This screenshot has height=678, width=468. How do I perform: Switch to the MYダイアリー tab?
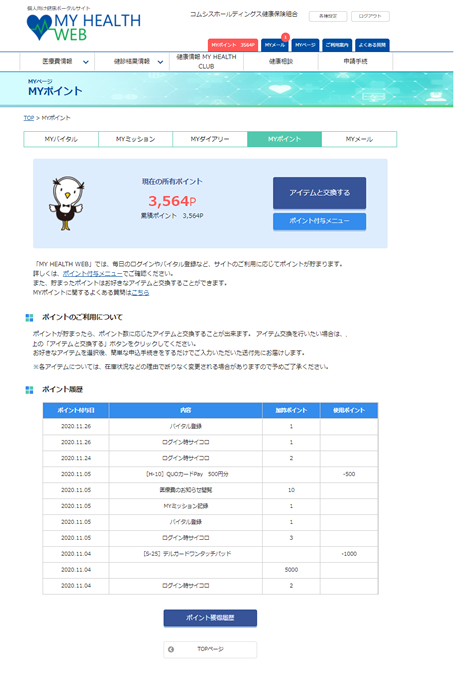tap(210, 139)
